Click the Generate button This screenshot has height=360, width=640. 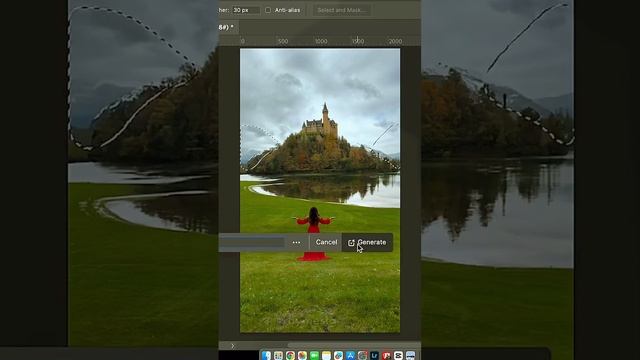(x=367, y=242)
